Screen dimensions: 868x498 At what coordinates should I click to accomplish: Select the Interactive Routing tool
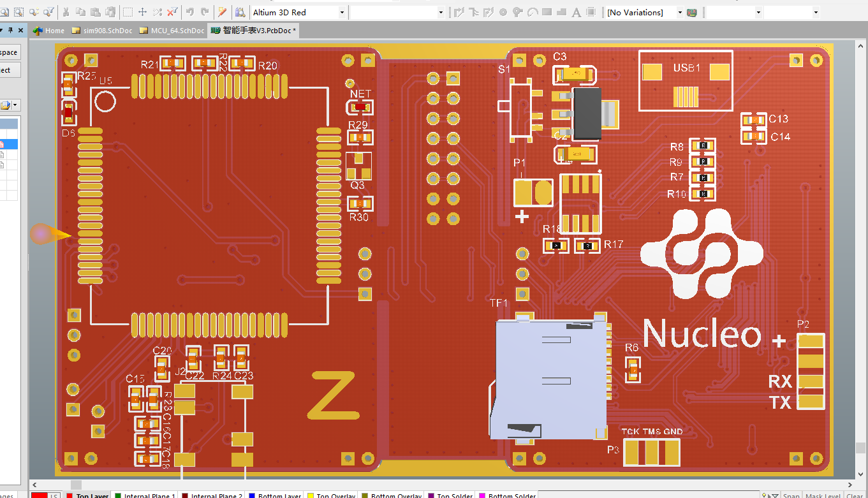coord(459,12)
